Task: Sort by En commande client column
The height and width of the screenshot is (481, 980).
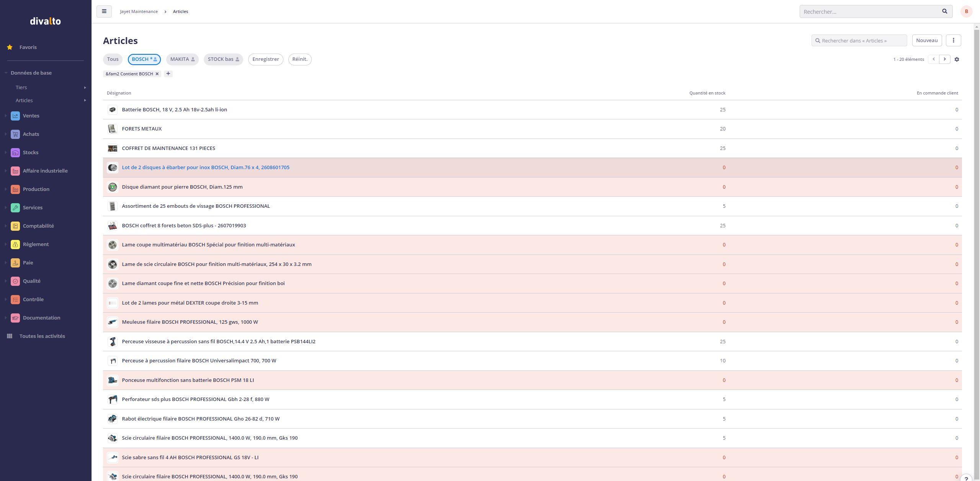Action: (x=937, y=93)
